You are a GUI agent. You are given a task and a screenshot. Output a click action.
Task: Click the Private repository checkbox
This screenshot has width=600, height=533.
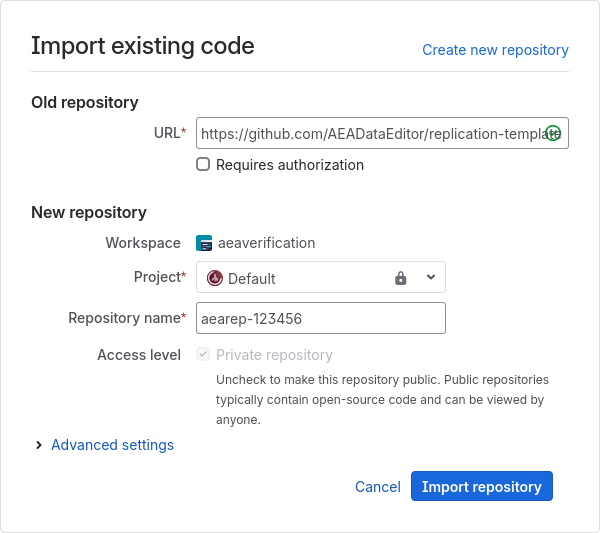pyautogui.click(x=203, y=355)
